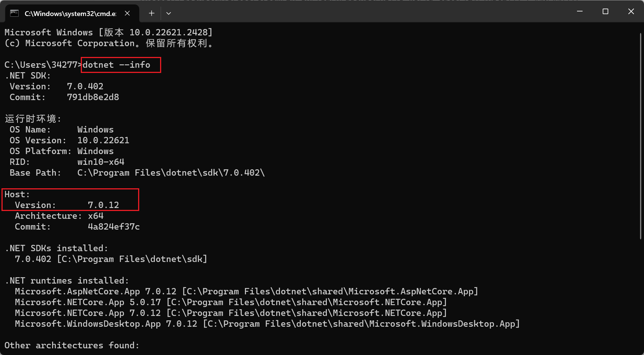Click the cmd icon in the tab

click(14, 13)
